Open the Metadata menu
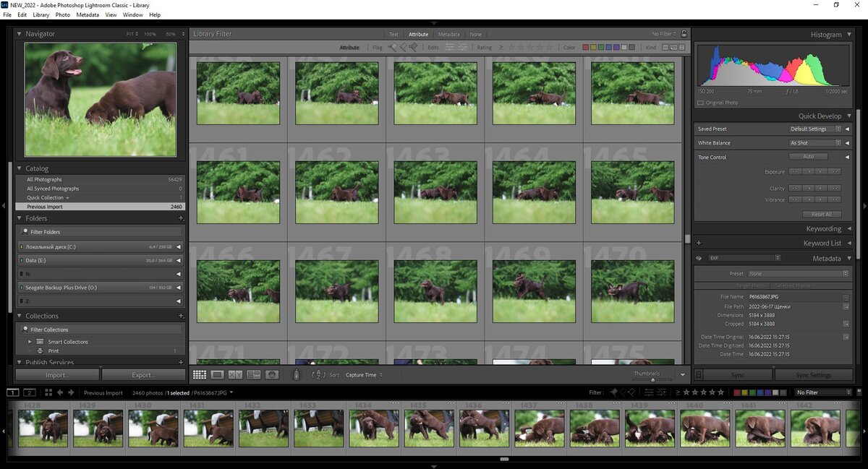 [x=88, y=14]
